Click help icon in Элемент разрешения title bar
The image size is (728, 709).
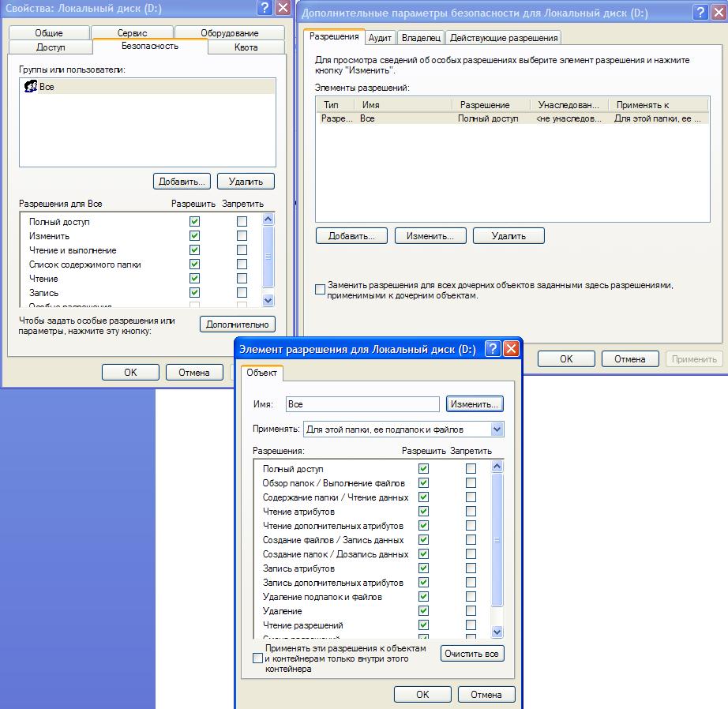click(x=491, y=349)
